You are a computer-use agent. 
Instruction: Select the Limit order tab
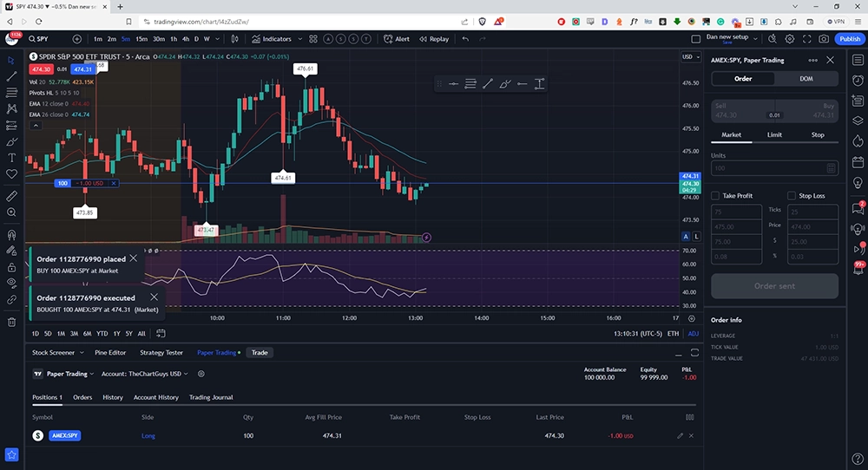coord(774,135)
